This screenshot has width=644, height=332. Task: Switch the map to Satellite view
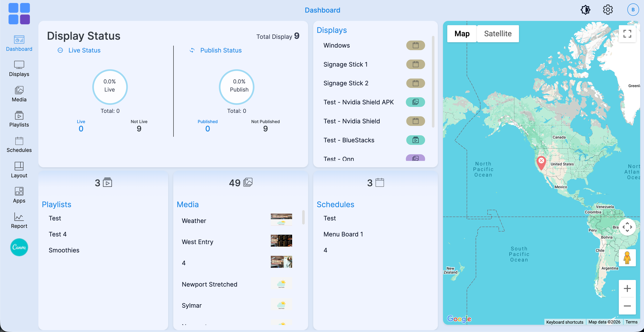pyautogui.click(x=498, y=34)
